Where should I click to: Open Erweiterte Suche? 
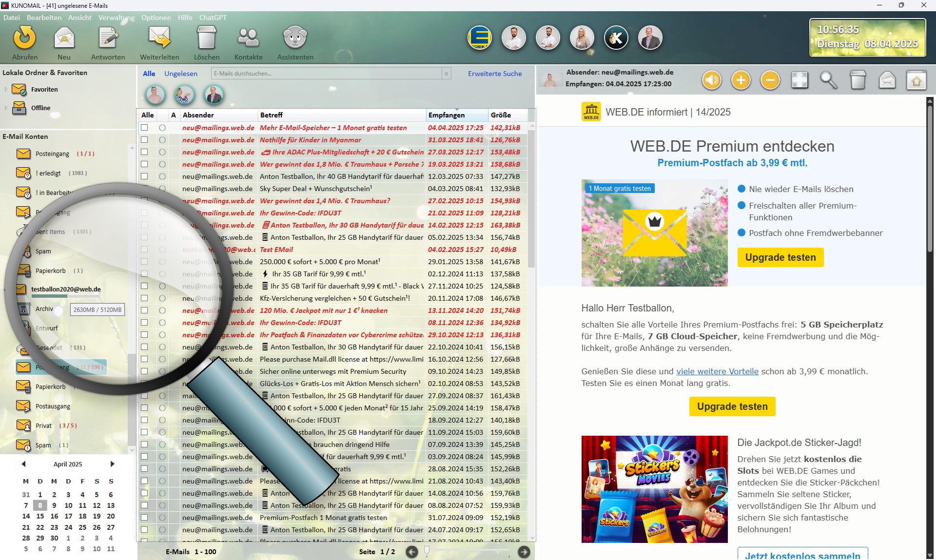pos(495,74)
